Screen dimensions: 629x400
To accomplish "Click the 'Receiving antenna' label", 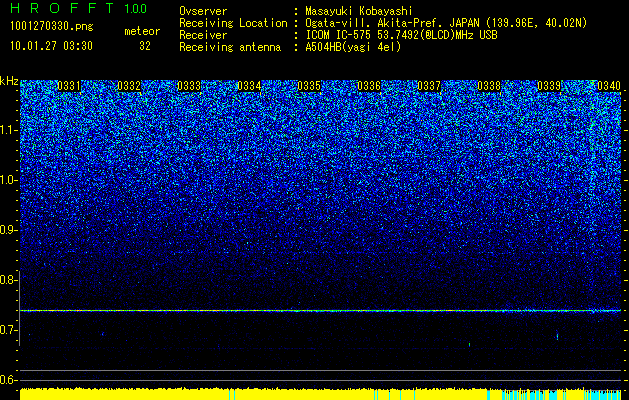I will coord(230,47).
